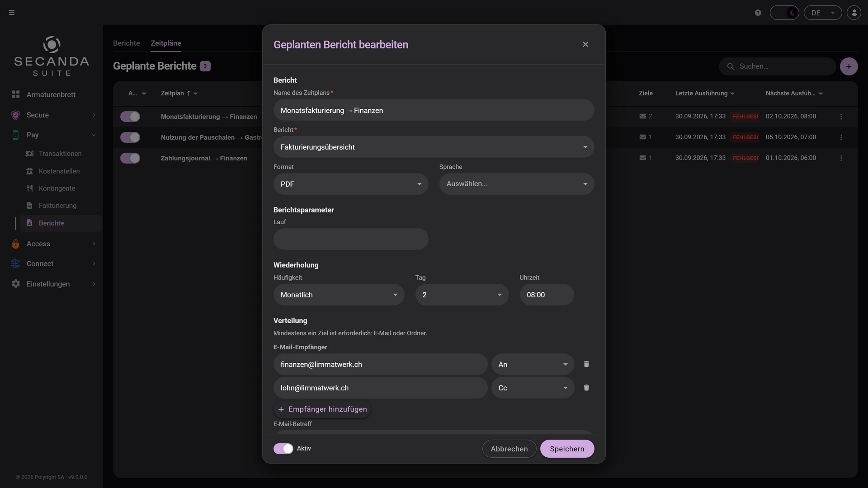This screenshot has height=488, width=868.
Task: Click the Speichern button
Action: [567, 449]
